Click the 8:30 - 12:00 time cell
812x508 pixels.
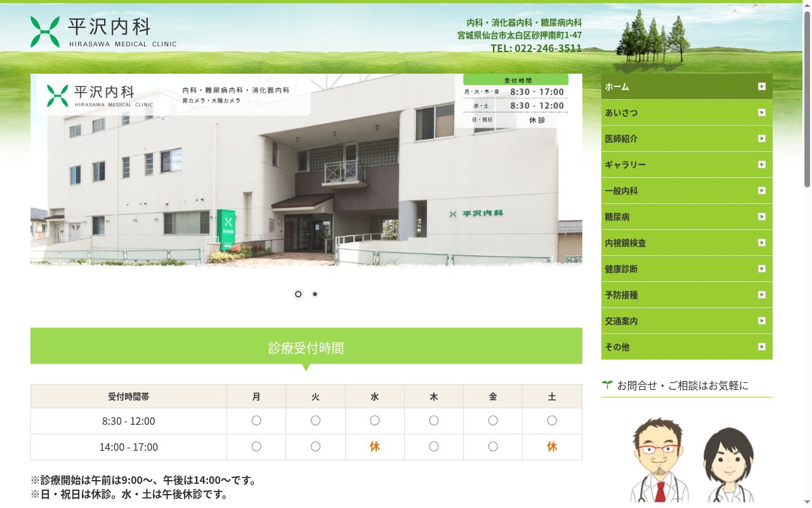[x=129, y=421]
